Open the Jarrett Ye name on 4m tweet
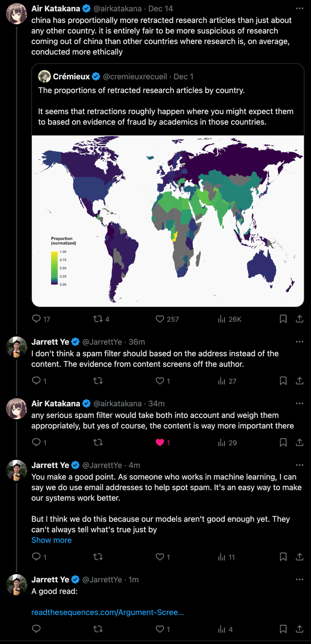The image size is (311, 644). point(50,465)
